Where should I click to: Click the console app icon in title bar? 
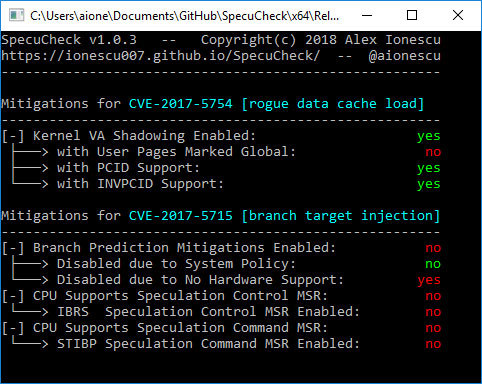(x=16, y=15)
